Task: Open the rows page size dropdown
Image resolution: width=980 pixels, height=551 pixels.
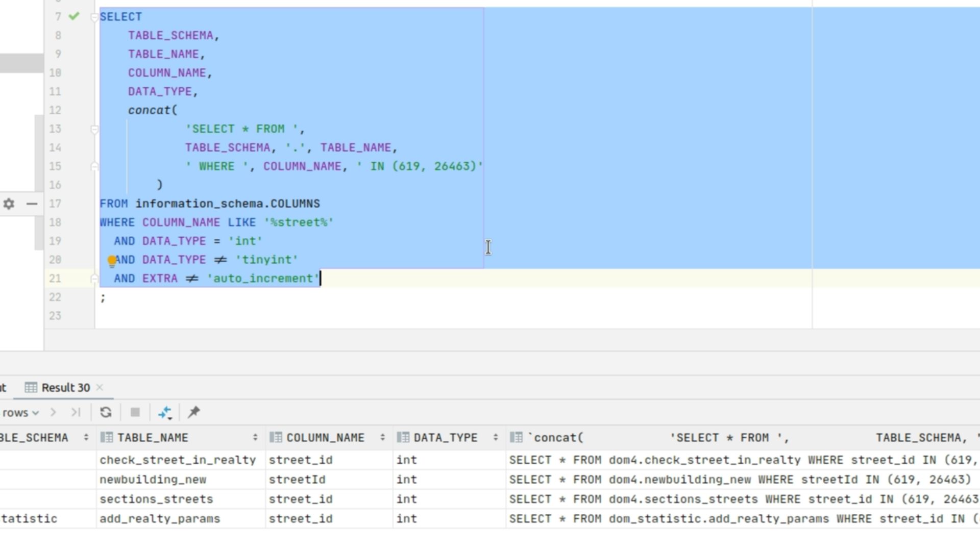Action: coord(20,413)
